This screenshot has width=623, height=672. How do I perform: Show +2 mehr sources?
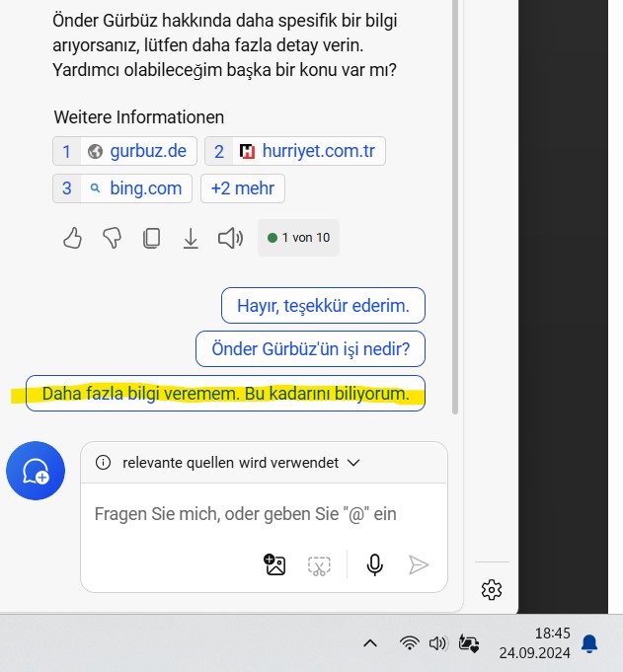click(243, 188)
